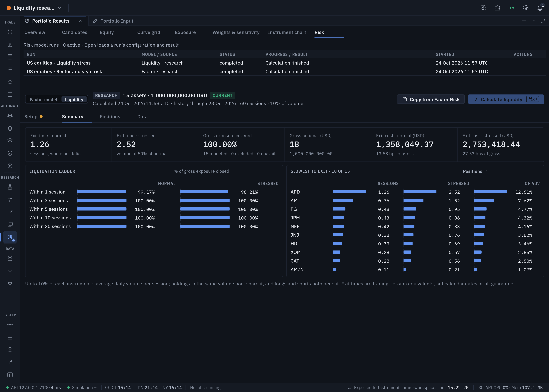This screenshot has height=392, width=549.
Task: Click Copy from Factor Risk button
Action: click(x=431, y=99)
